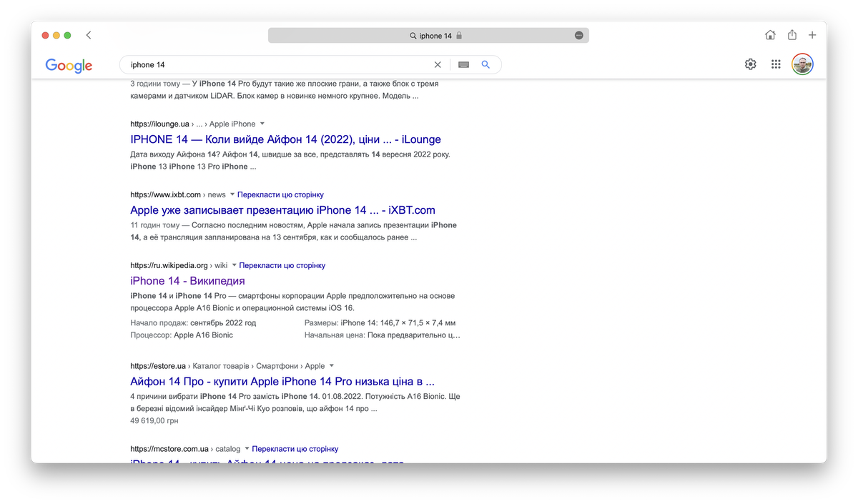Click the blue magnifier search button

coord(485,64)
